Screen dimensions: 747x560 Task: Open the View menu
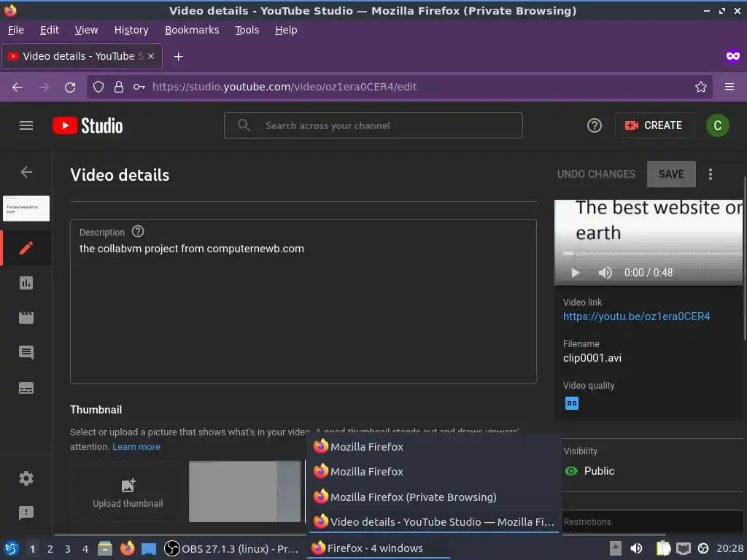(86, 30)
